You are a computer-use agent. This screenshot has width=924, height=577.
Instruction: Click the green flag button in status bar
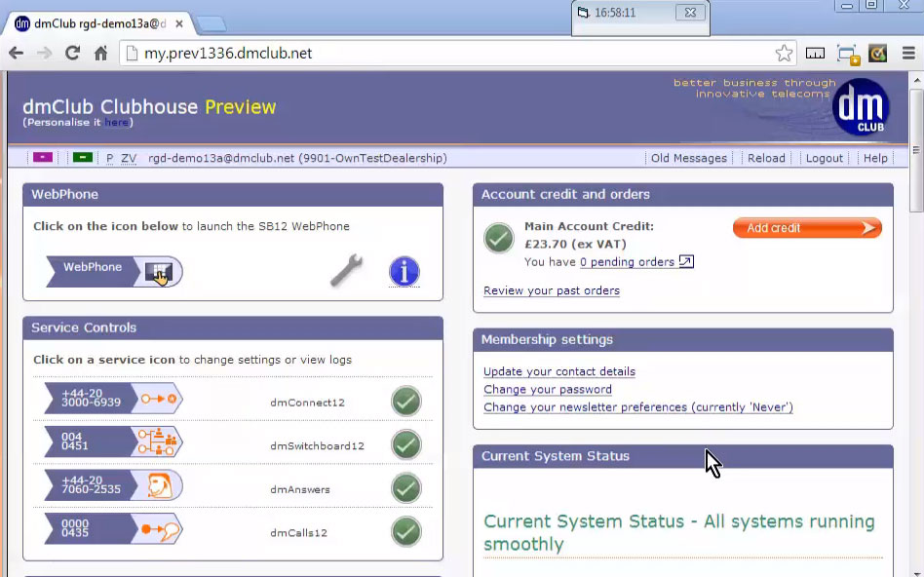click(x=83, y=158)
